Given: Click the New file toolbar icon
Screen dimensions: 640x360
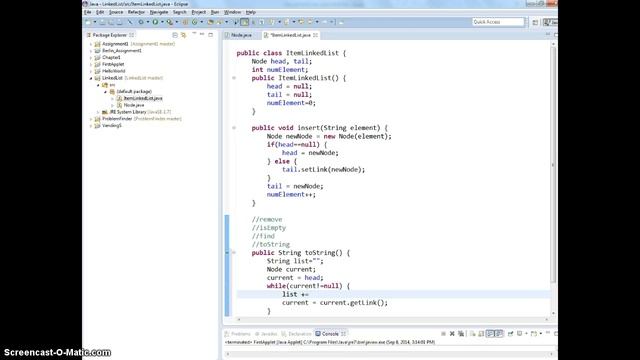Looking at the screenshot, I should coord(88,22).
